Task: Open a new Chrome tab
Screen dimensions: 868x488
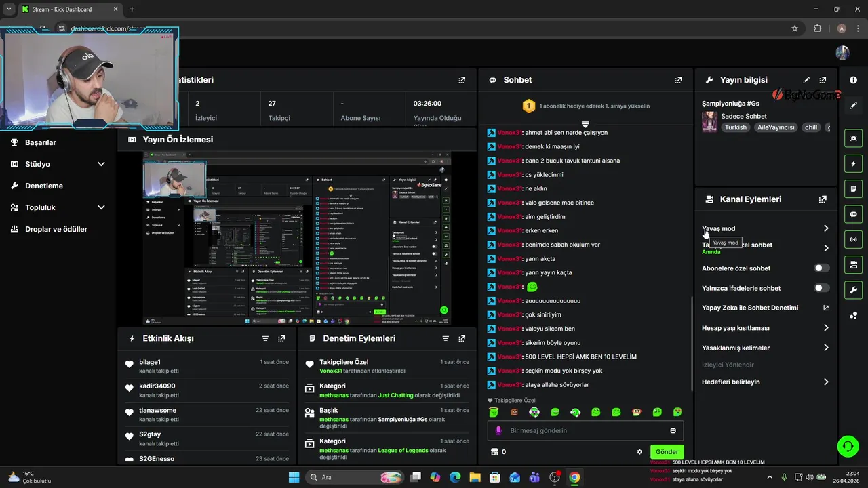Action: coord(132,9)
